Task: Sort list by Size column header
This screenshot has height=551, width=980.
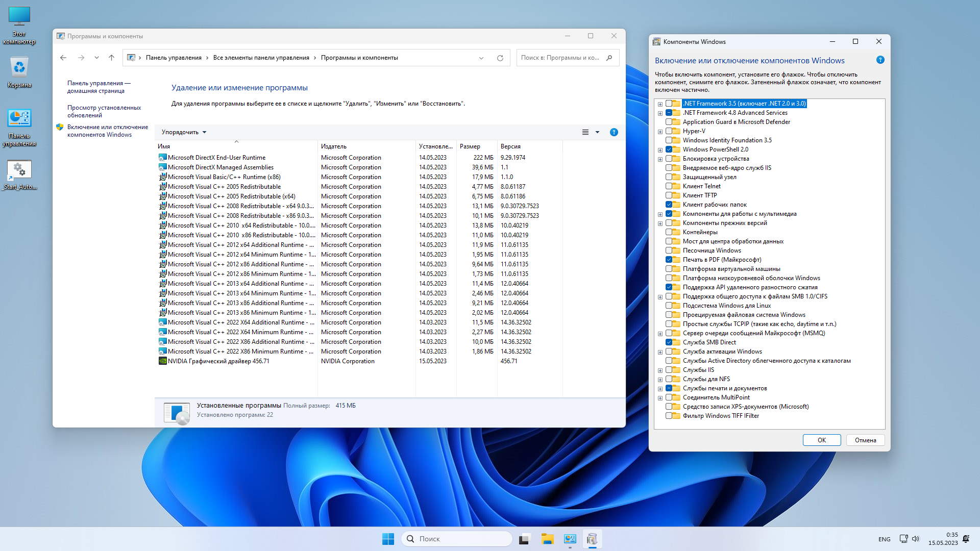Action: tap(470, 146)
